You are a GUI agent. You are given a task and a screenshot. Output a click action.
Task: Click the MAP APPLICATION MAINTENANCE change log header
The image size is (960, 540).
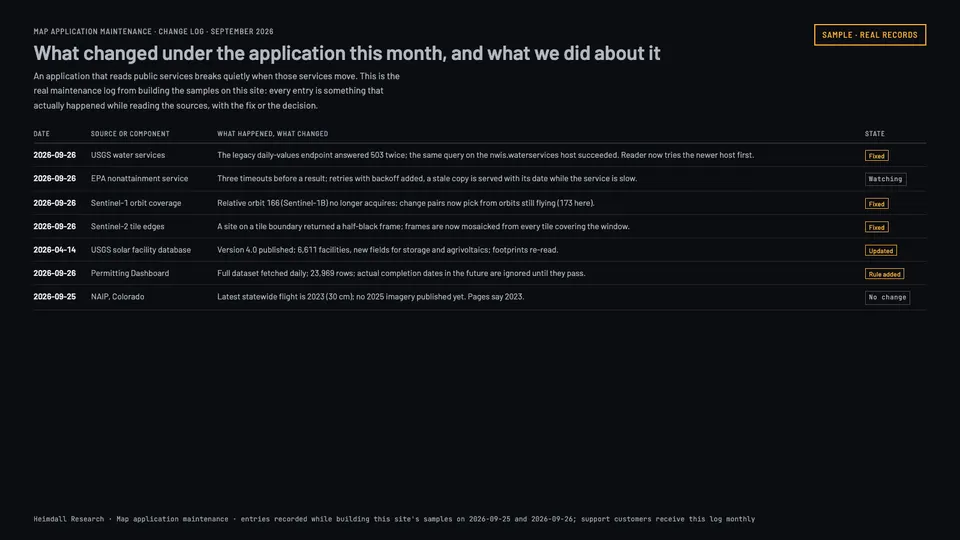(x=153, y=31)
